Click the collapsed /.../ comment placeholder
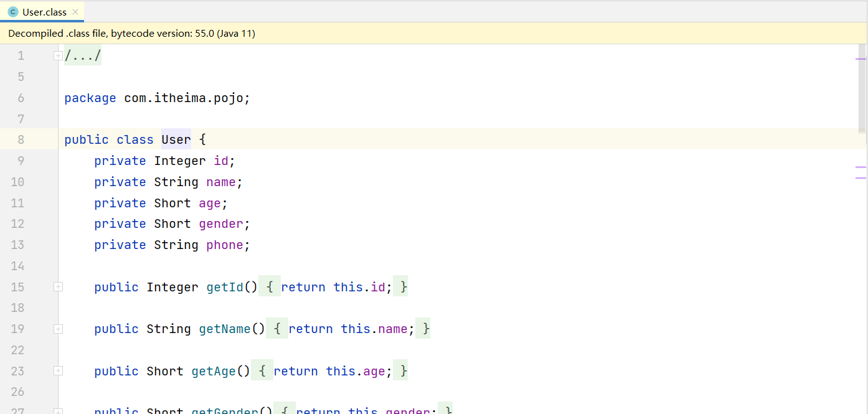The width and height of the screenshot is (868, 414). pos(83,56)
